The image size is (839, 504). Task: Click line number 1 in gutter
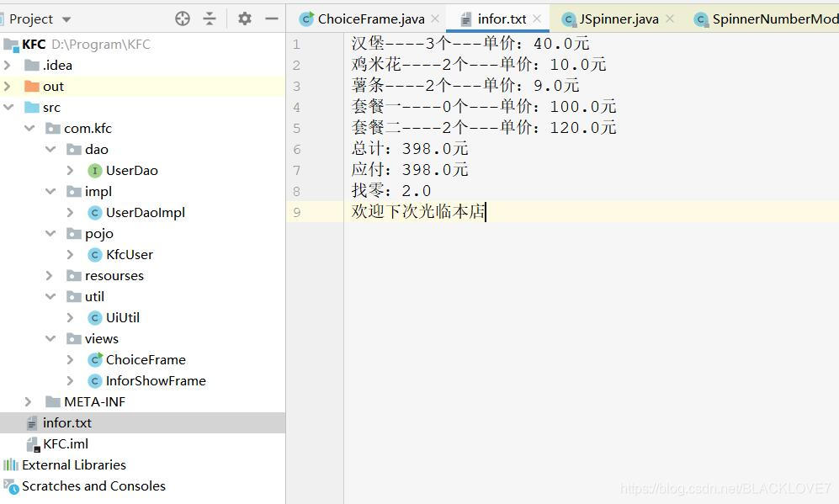pyautogui.click(x=296, y=44)
